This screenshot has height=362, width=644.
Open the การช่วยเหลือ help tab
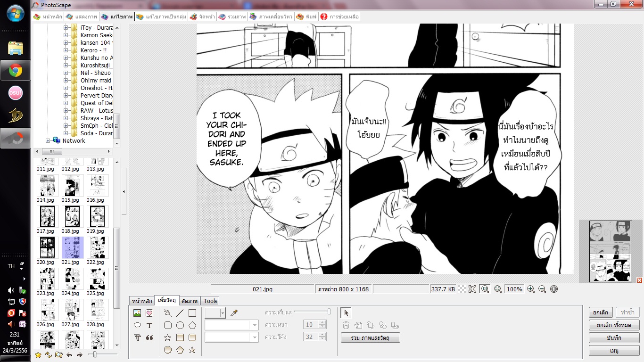(339, 17)
